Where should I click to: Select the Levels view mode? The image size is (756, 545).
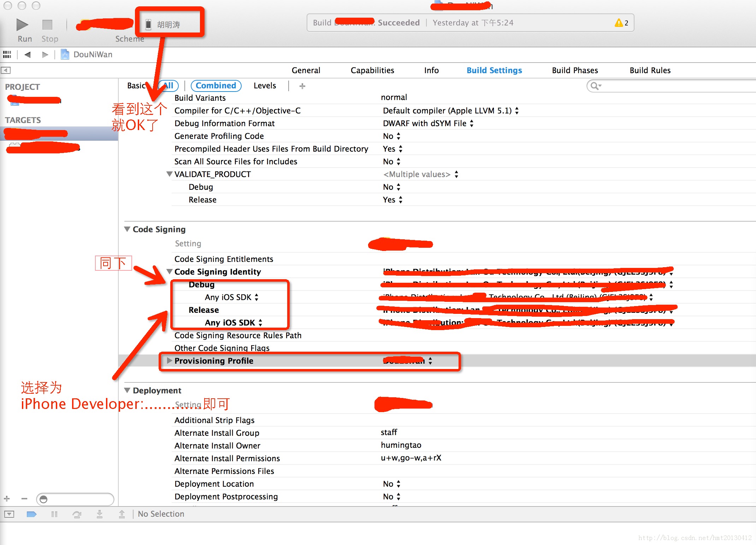pos(265,86)
